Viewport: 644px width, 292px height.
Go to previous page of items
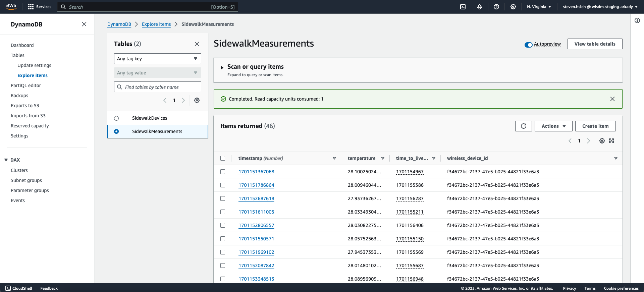(570, 141)
